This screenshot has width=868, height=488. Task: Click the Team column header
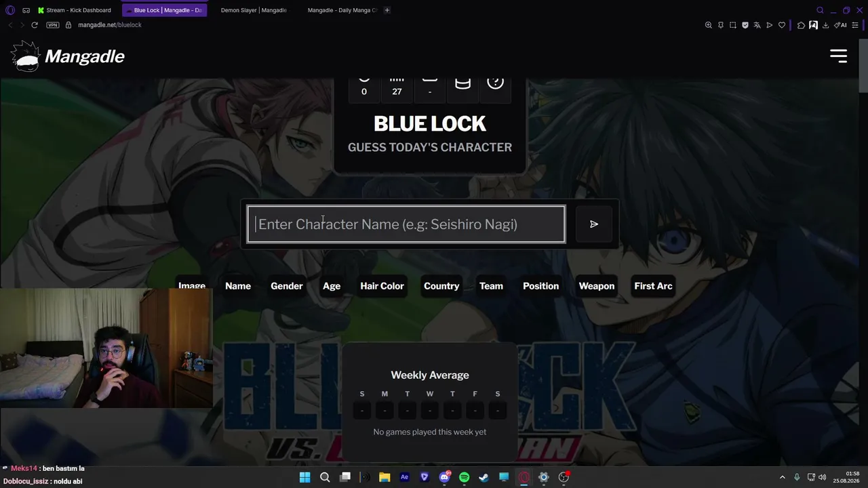[491, 286]
